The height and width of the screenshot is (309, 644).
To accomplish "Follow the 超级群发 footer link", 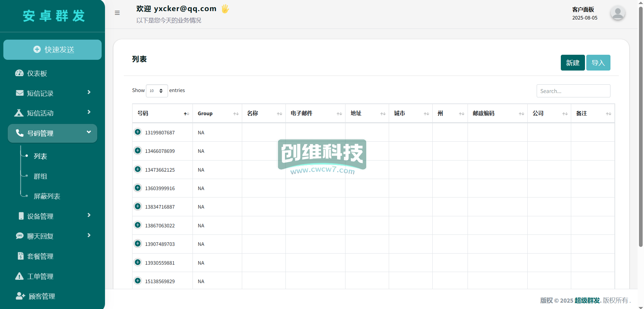I will (587, 300).
